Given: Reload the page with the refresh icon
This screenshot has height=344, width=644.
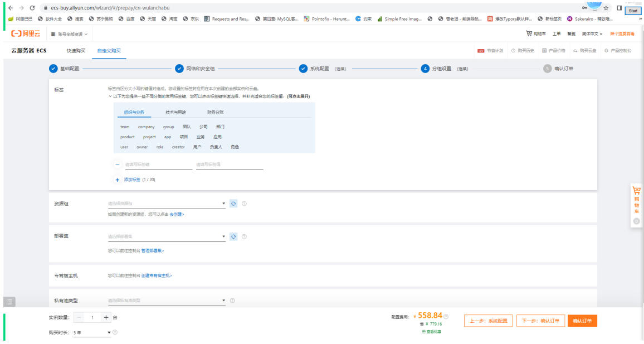Looking at the screenshot, I should pyautogui.click(x=32, y=8).
